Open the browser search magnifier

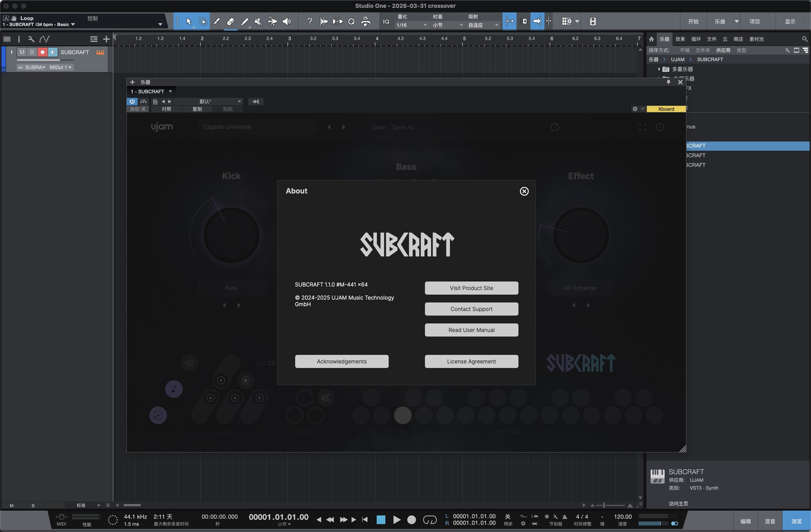pyautogui.click(x=804, y=39)
